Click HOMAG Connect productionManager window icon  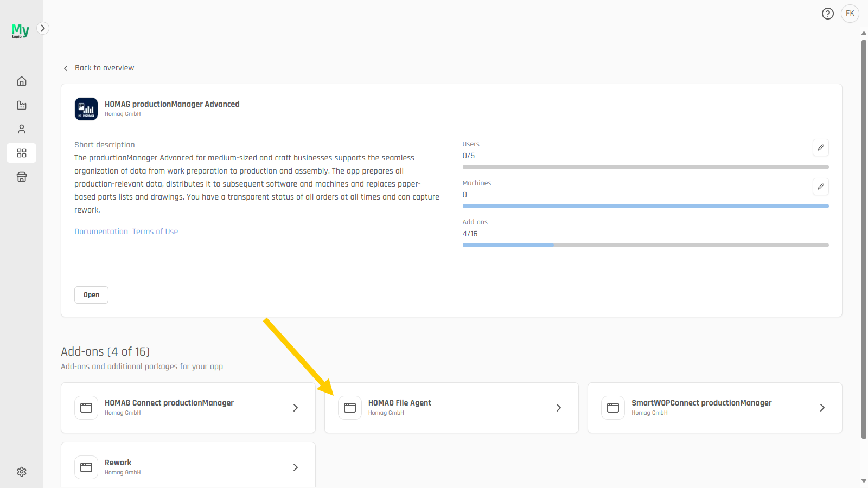[x=86, y=408]
